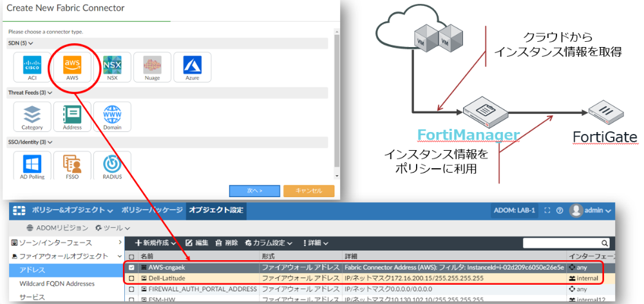Pick the Domain threat feed icon
The width and height of the screenshot is (644, 304).
pyautogui.click(x=112, y=117)
